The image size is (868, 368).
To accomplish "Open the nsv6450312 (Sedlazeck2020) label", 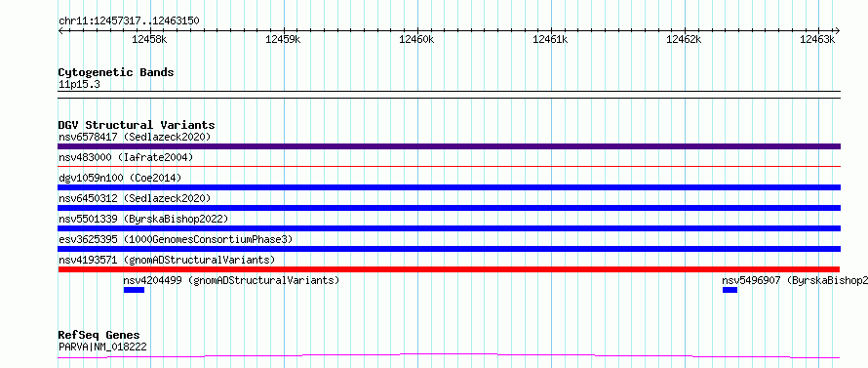I will [x=135, y=198].
